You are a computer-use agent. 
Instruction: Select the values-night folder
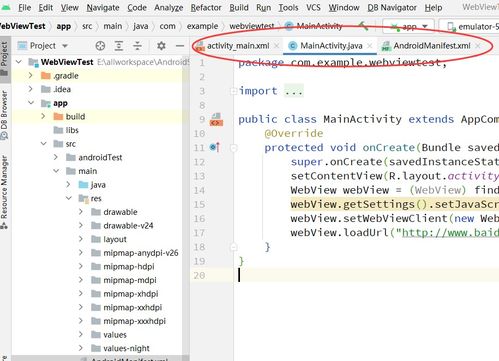pyautogui.click(x=120, y=348)
